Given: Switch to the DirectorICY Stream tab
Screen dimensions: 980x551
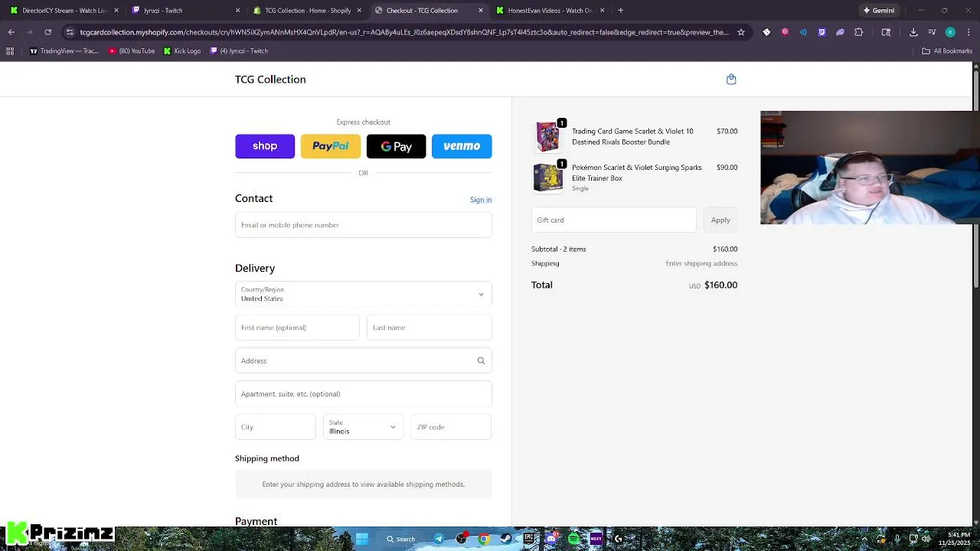Looking at the screenshot, I should pos(65,10).
